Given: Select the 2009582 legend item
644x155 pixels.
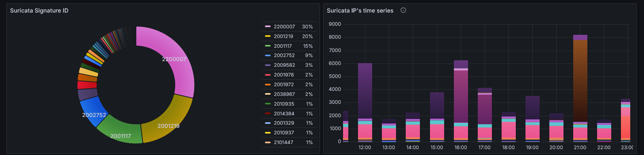Looking at the screenshot, I should click(x=284, y=65).
